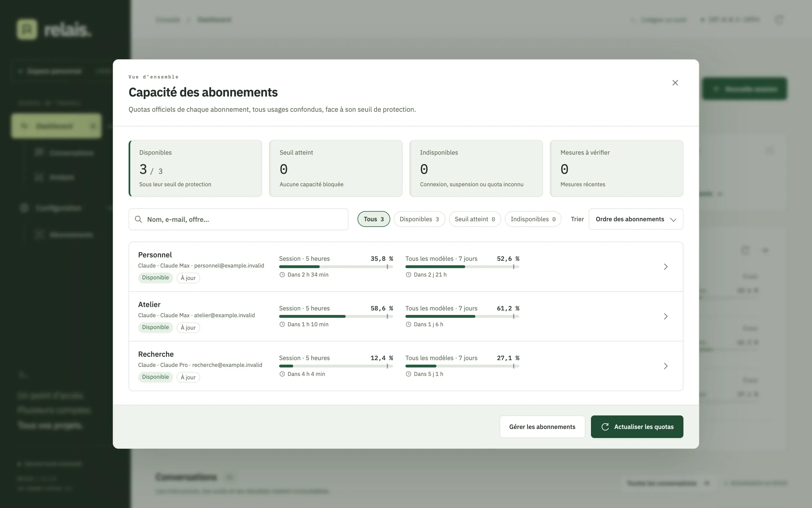Click the Personnel subscription name
The height and width of the screenshot is (508, 812).
pyautogui.click(x=155, y=255)
